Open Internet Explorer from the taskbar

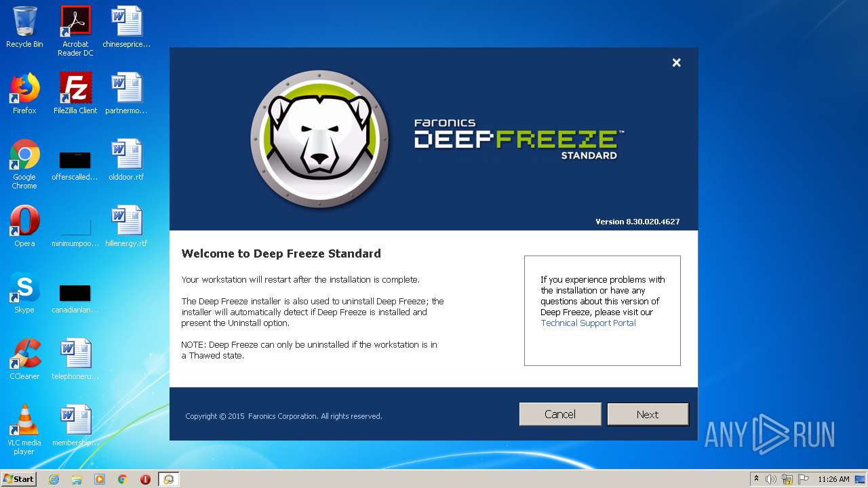point(54,479)
